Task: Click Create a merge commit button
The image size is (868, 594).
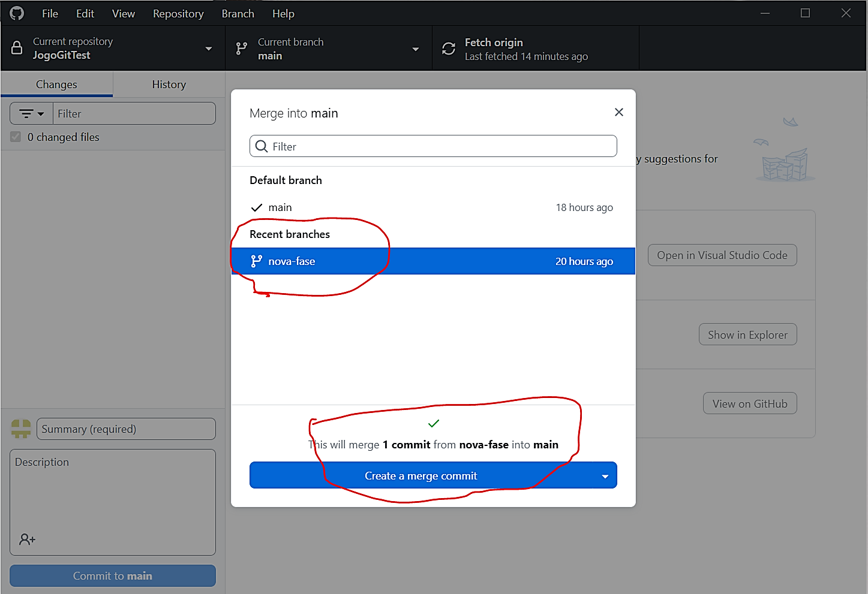Action: pyautogui.click(x=421, y=476)
